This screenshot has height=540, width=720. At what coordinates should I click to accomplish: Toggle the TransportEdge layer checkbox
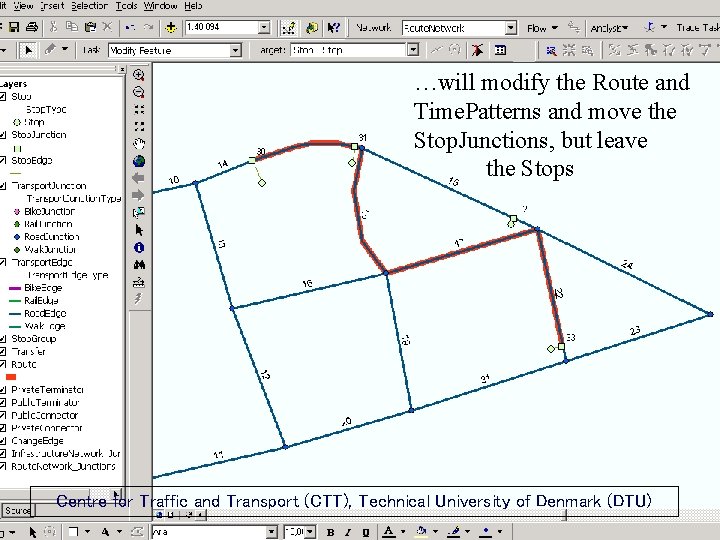click(x=3, y=262)
